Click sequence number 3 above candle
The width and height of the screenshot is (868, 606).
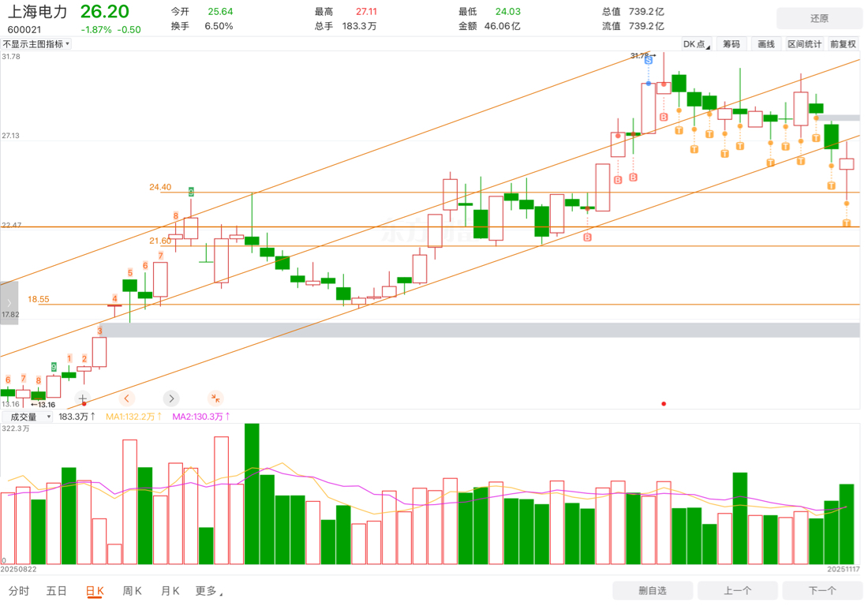tap(99, 331)
